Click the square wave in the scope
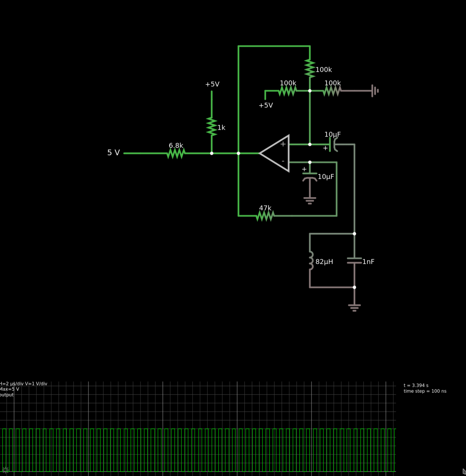The image size is (466, 476). 198,450
